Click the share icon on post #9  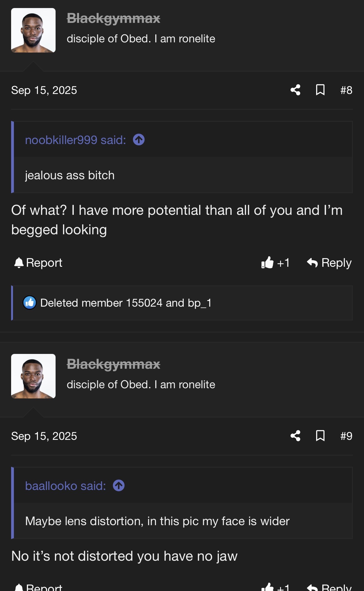tap(295, 436)
